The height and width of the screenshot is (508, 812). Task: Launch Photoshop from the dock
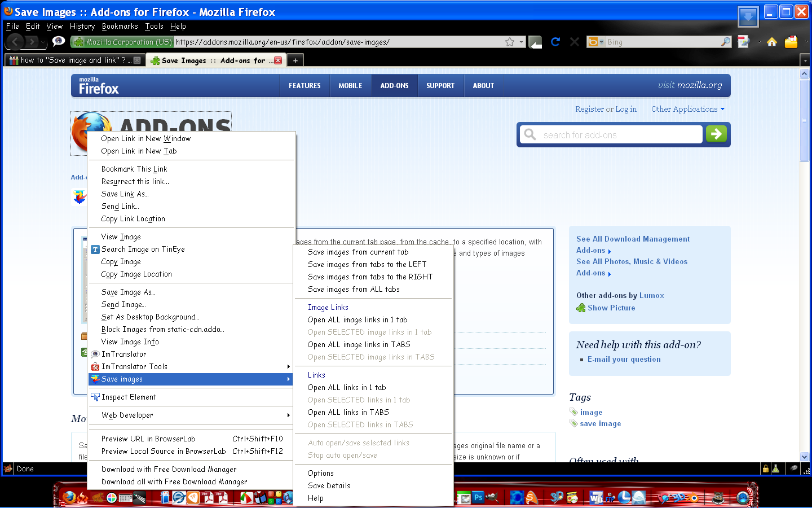(x=478, y=497)
